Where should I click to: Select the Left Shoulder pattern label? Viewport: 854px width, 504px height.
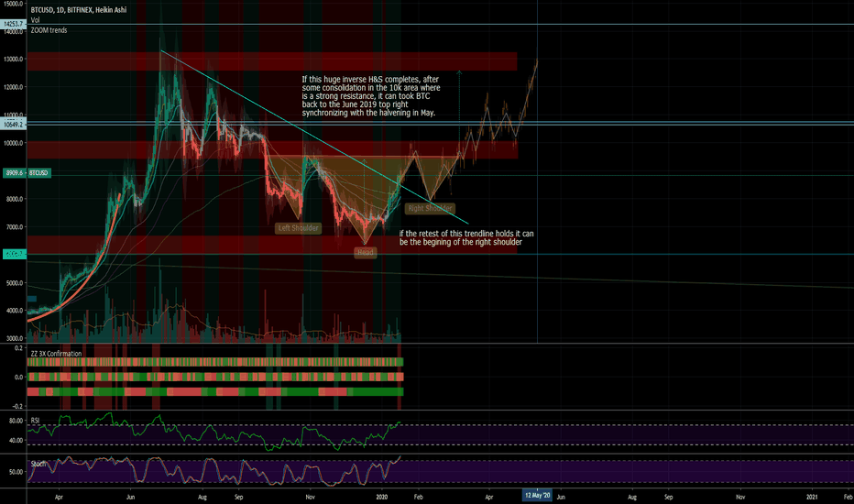(298, 228)
